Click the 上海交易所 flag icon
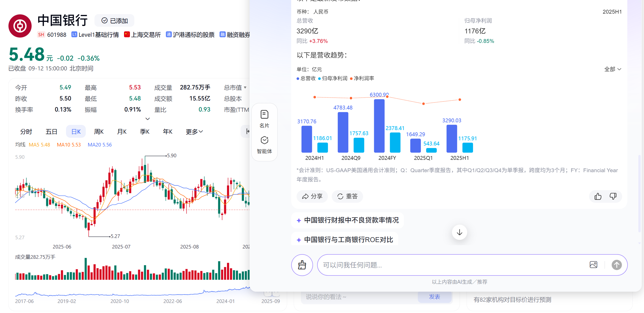Screen dimensions: 644x313 [x=127, y=34]
